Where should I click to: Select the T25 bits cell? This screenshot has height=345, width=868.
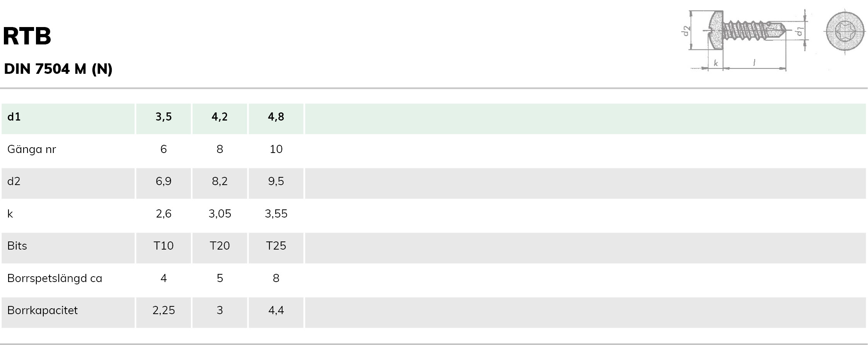coord(276,246)
